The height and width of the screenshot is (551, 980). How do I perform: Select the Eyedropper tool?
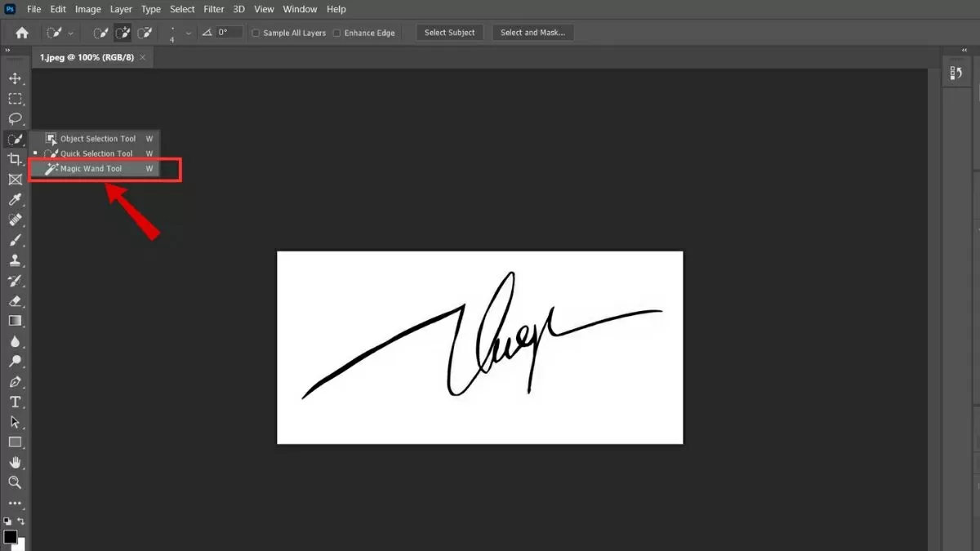point(15,200)
